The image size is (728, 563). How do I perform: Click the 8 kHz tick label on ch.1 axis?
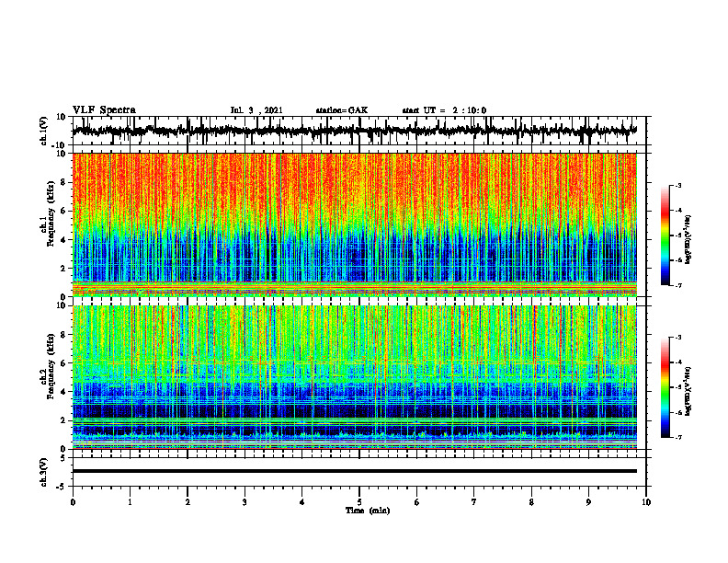(63, 182)
